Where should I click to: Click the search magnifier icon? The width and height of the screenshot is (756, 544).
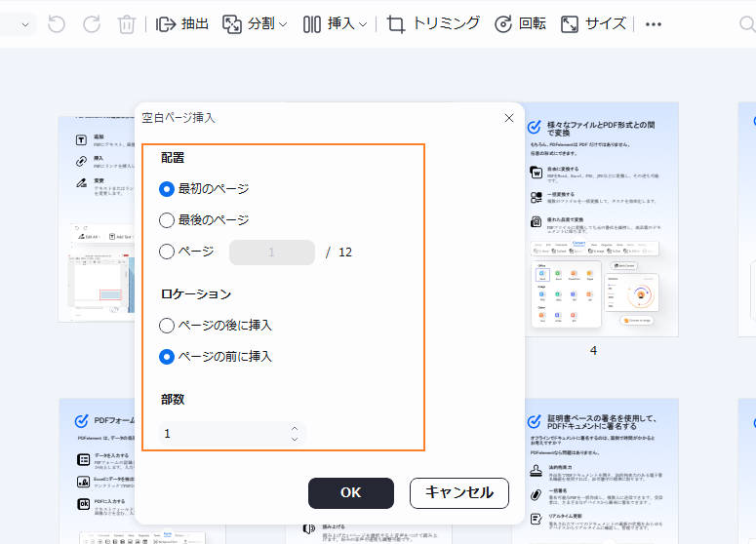747,23
